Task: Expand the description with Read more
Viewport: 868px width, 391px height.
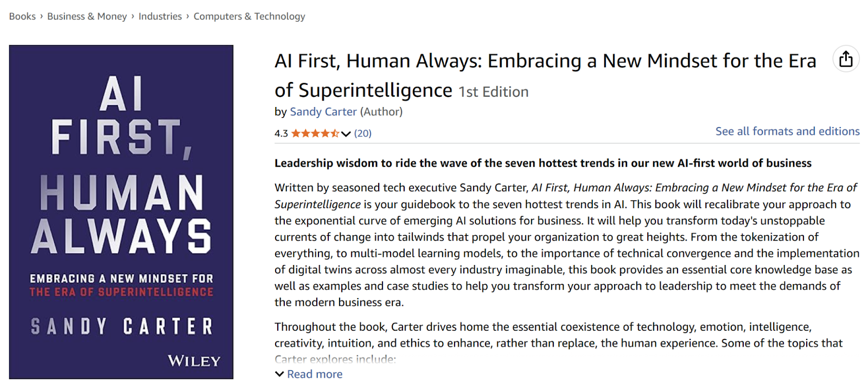Action: (x=315, y=374)
